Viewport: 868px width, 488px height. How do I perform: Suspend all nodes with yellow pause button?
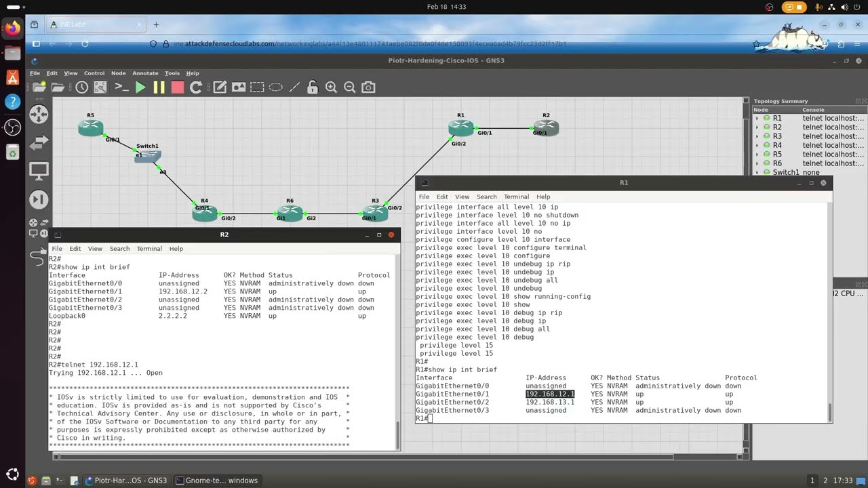[159, 87]
